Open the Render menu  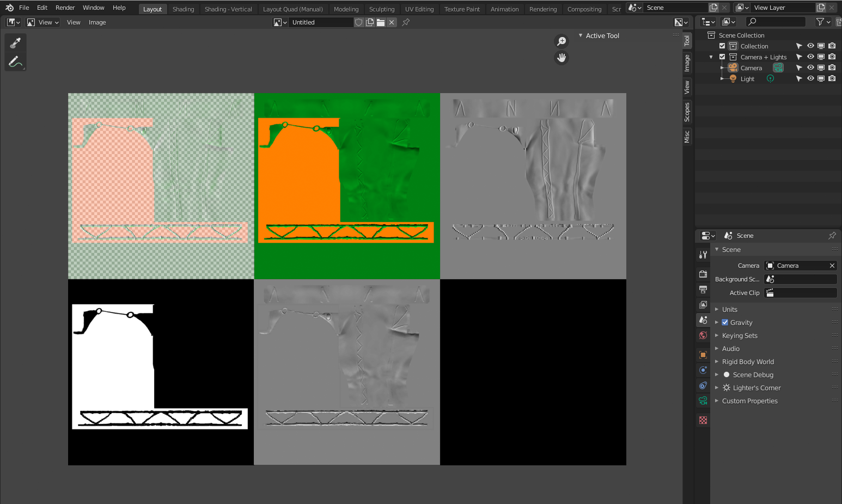65,8
